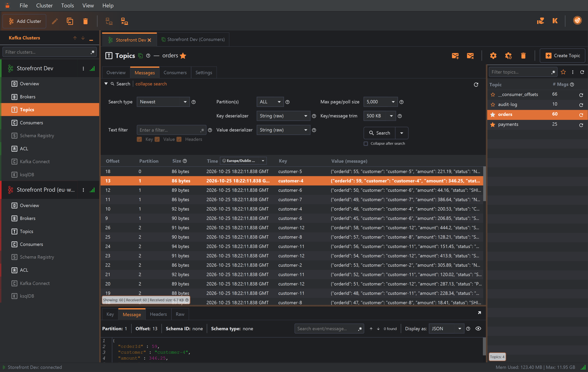Click the Add Cluster button
Image resolution: width=588 pixels, height=372 pixels.
pyautogui.click(x=24, y=21)
